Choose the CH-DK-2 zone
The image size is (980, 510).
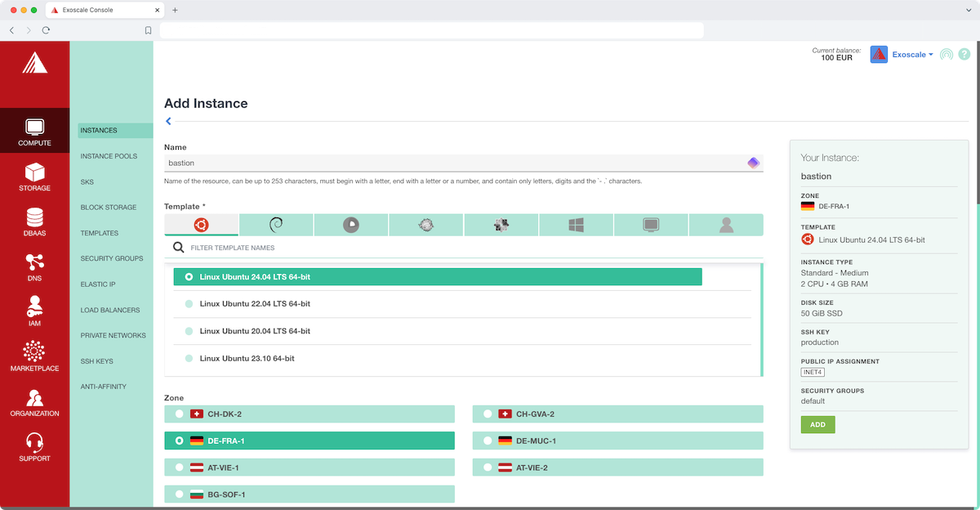click(310, 414)
